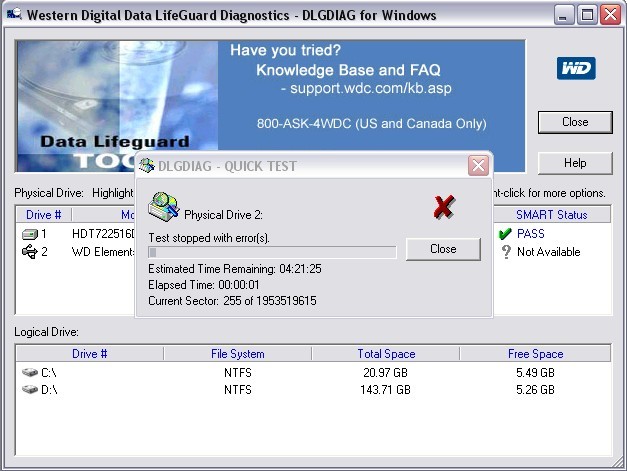
Task: Maximize the DLGDIAG main window
Action: (587, 15)
